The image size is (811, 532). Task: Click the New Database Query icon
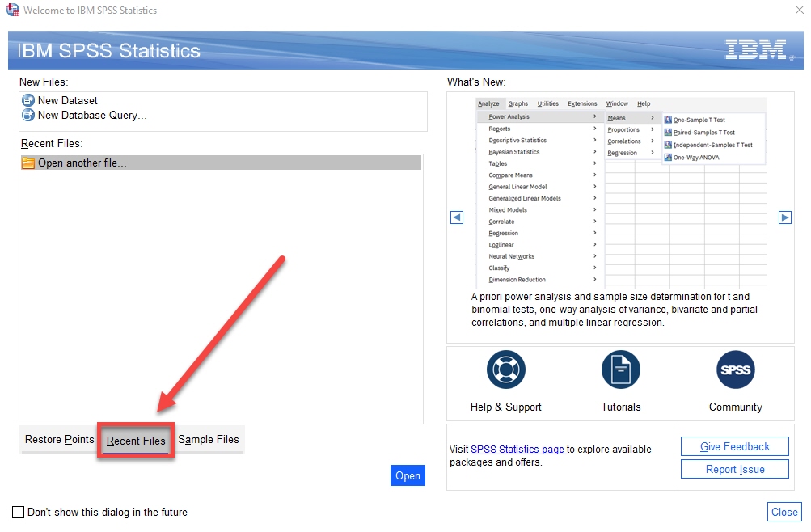point(28,115)
